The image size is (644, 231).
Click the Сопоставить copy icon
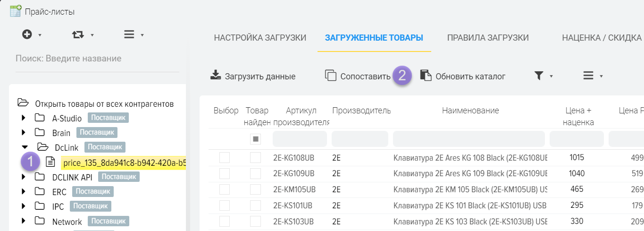[x=331, y=76]
